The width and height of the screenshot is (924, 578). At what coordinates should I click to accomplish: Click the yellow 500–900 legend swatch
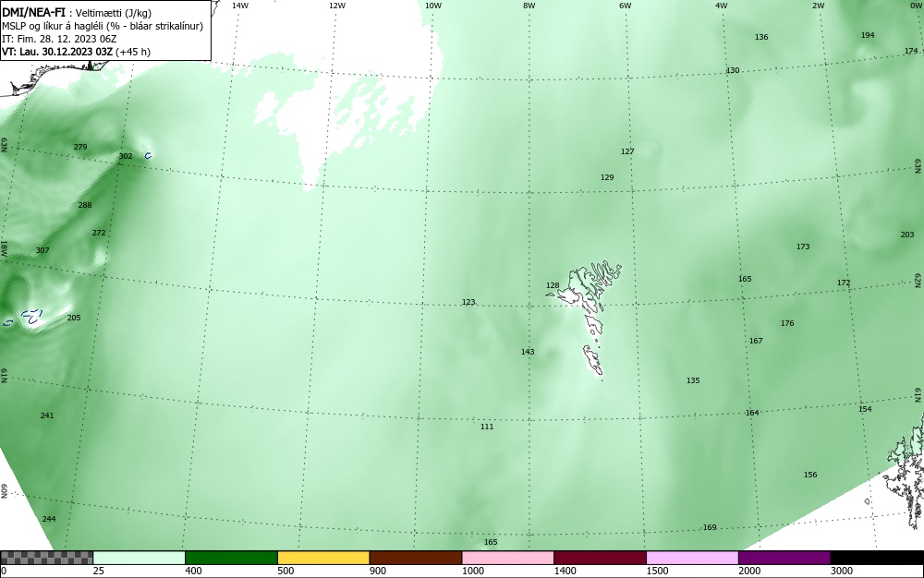(x=323, y=558)
